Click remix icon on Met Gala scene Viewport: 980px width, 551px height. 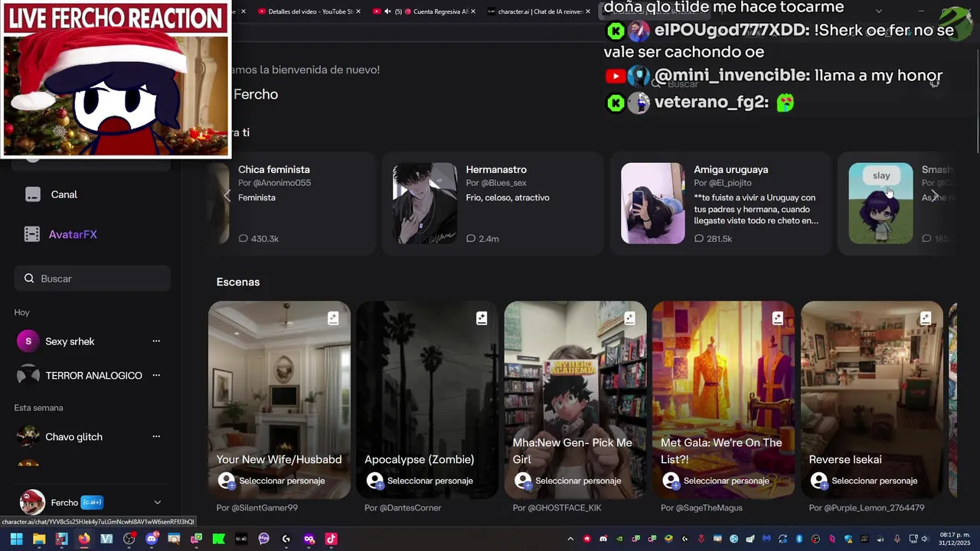778,318
